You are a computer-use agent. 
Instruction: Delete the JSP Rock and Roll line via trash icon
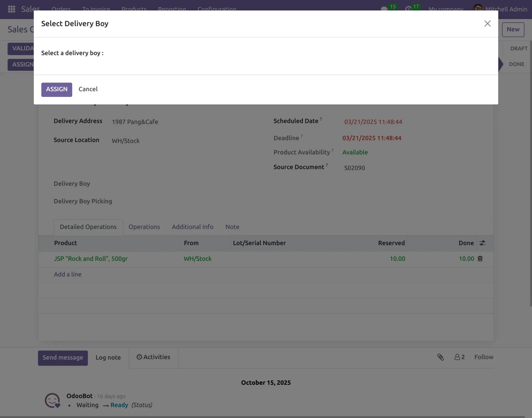[480, 258]
